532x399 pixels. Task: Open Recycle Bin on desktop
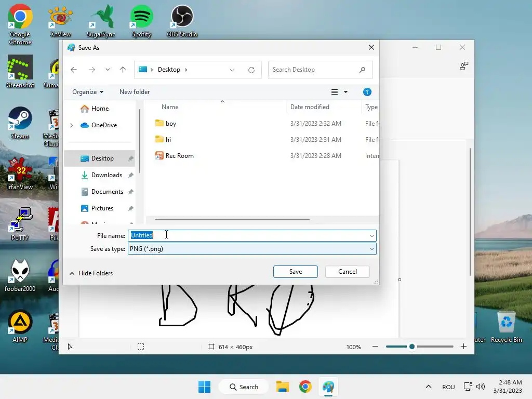[x=506, y=327]
